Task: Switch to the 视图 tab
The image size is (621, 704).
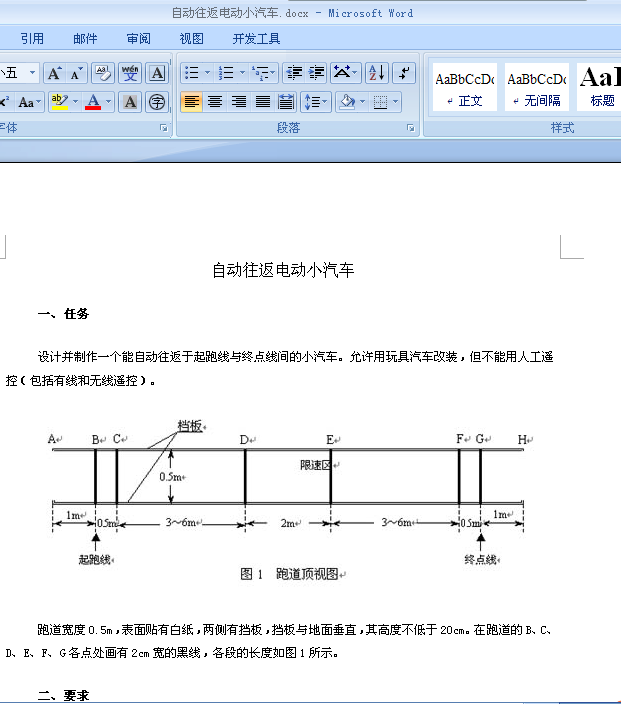Action: tap(192, 39)
